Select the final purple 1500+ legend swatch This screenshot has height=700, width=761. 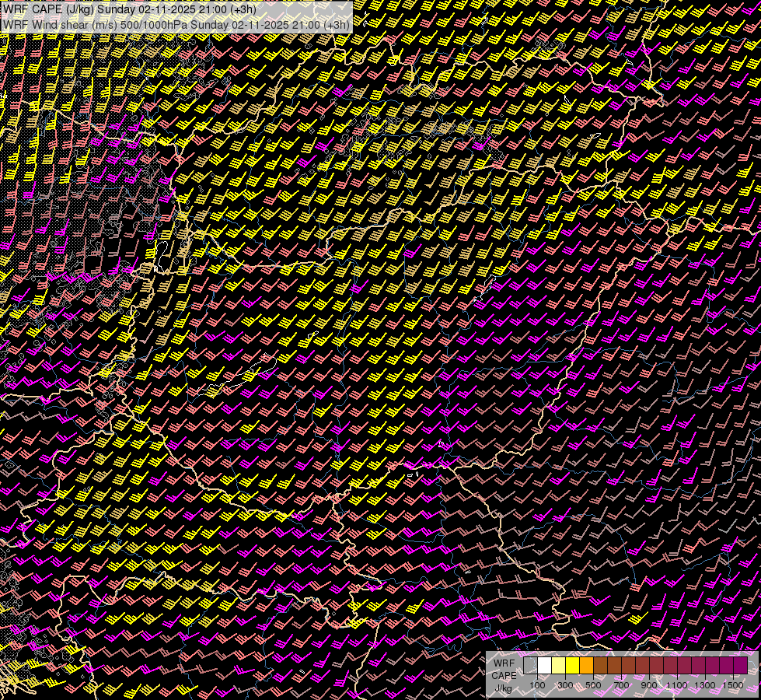[x=741, y=665]
